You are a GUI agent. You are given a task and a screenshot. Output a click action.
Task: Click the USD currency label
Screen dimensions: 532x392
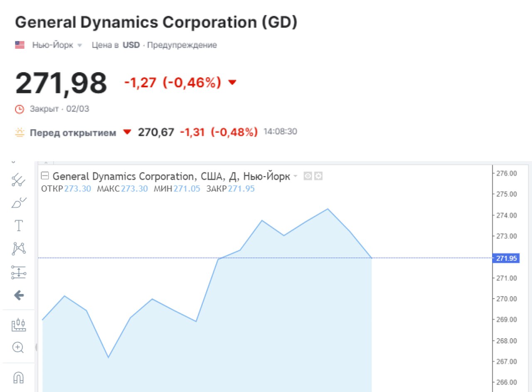[x=131, y=45]
